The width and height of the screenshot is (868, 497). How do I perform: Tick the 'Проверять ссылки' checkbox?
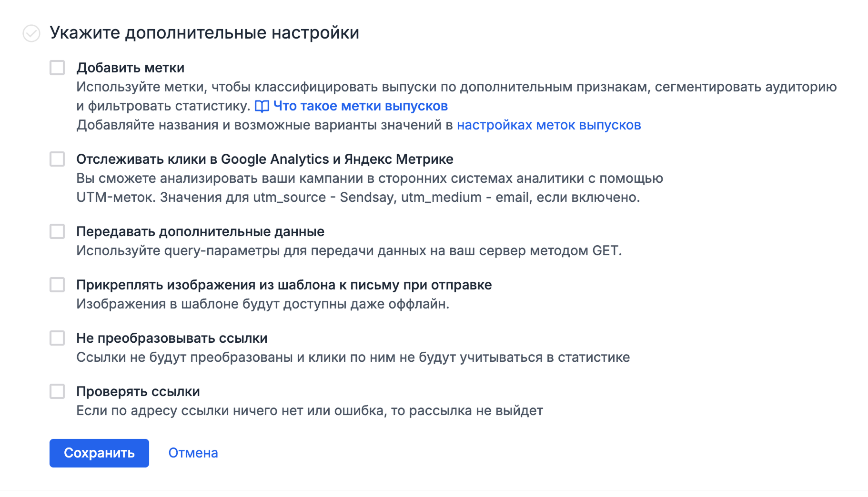click(57, 391)
